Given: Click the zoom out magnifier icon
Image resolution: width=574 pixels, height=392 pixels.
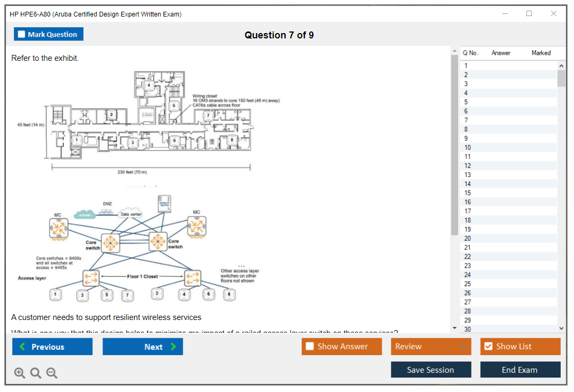Looking at the screenshot, I should tap(52, 373).
